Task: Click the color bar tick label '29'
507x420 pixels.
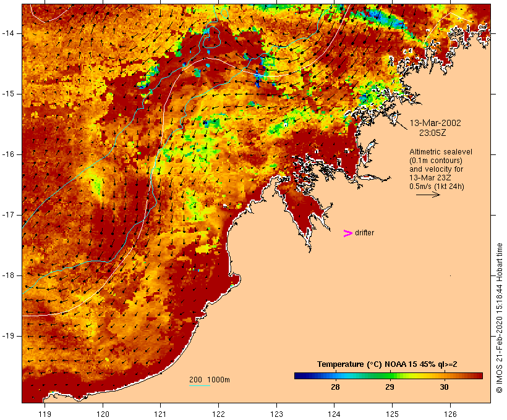Action: (390, 387)
